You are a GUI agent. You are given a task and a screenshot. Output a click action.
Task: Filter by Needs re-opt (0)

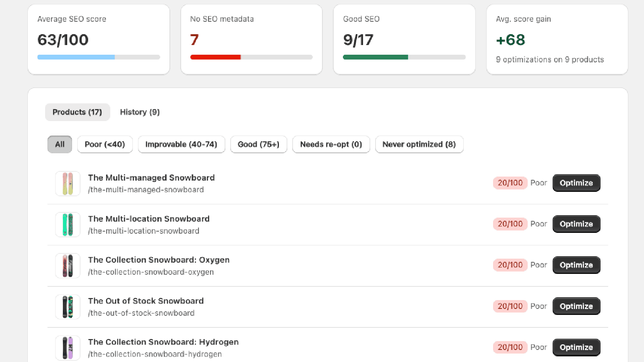[x=331, y=144]
